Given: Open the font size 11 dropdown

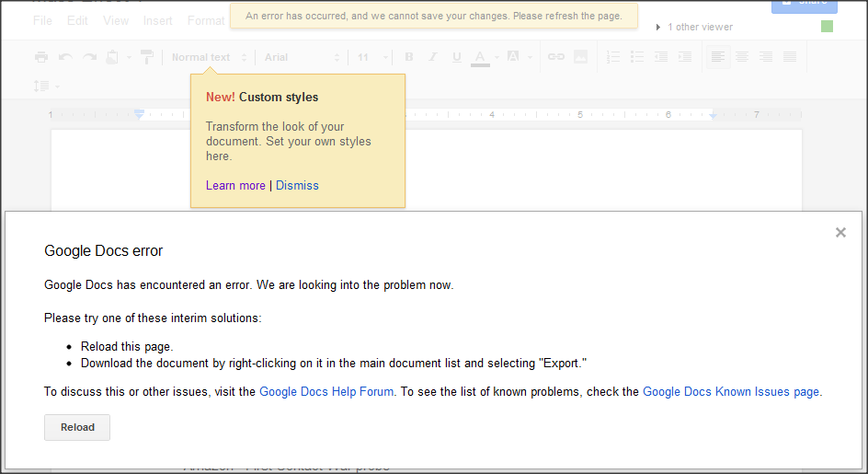Looking at the screenshot, I should [372, 57].
